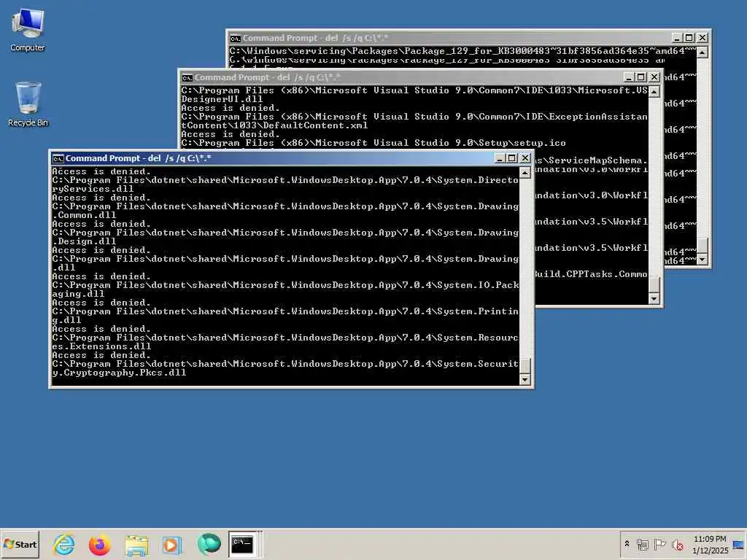Screen dimensions: 747x560
Task: Click the "Setup\setup.ico" path line
Action: (x=373, y=143)
